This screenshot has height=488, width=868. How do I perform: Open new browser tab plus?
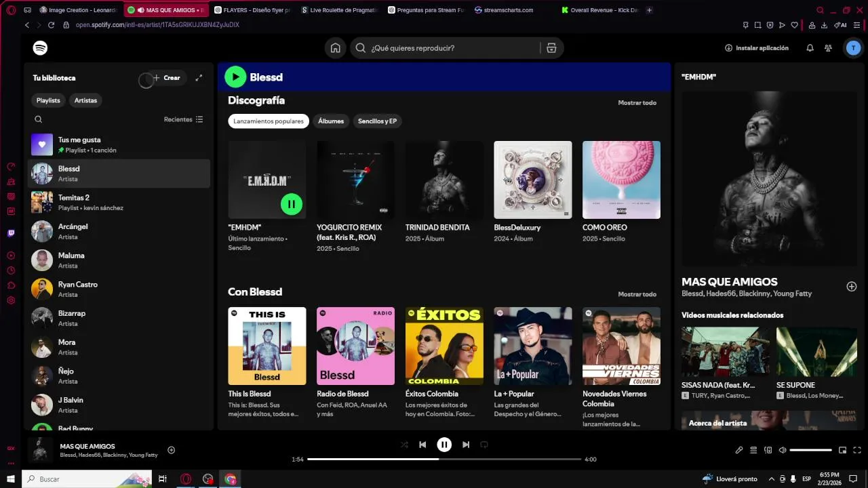[x=650, y=10]
